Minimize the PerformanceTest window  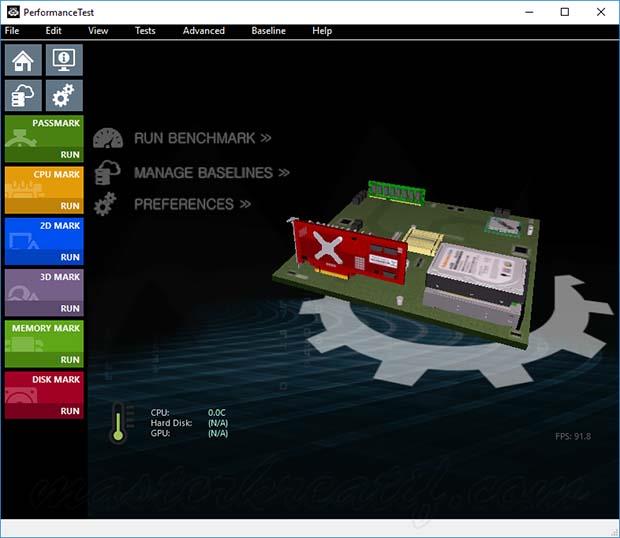click(529, 12)
